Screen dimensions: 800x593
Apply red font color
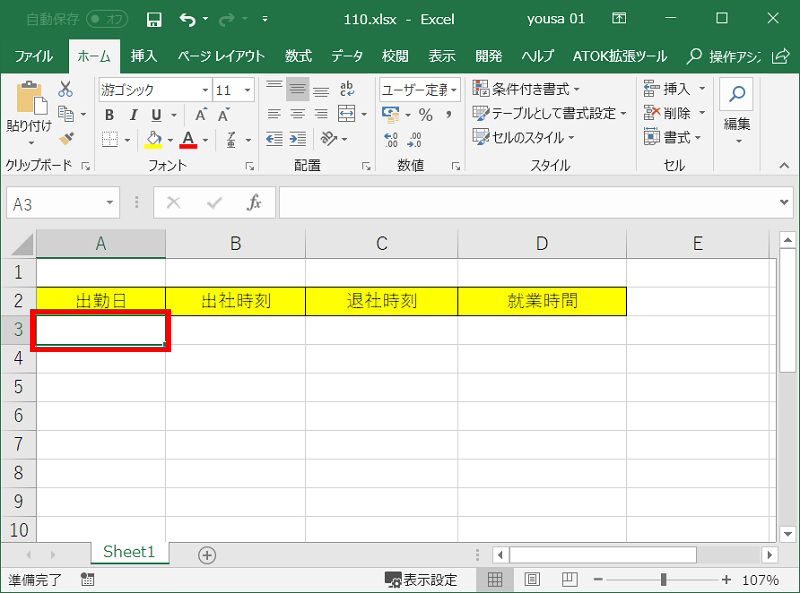[x=188, y=139]
